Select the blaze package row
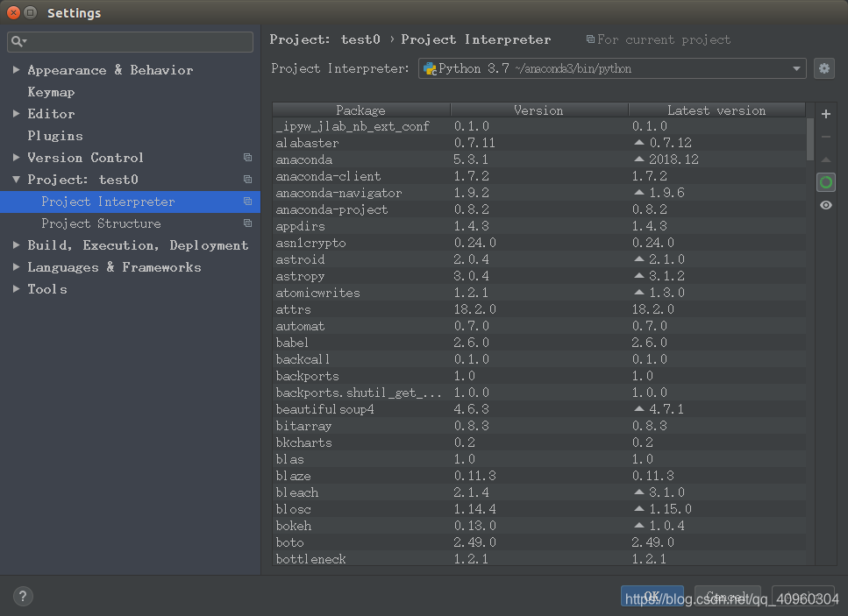 (539, 476)
